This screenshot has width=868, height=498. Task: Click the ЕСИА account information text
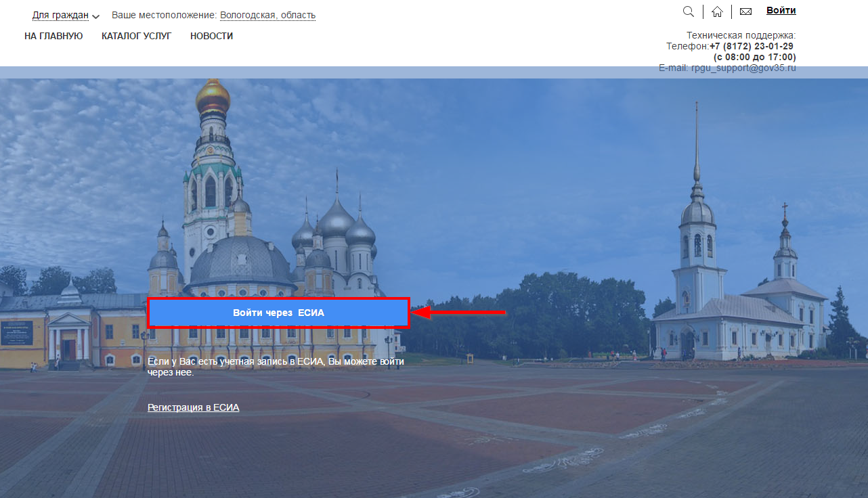(276, 367)
